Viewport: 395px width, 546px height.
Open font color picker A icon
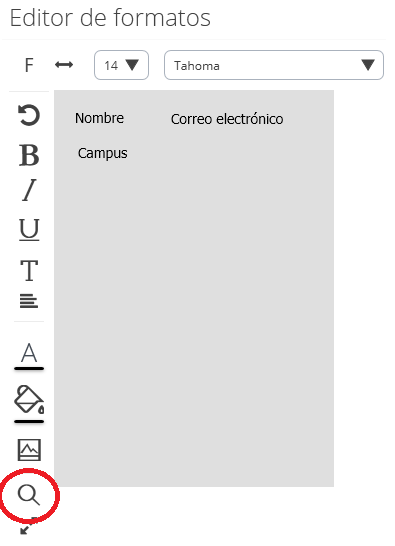pyautogui.click(x=29, y=356)
